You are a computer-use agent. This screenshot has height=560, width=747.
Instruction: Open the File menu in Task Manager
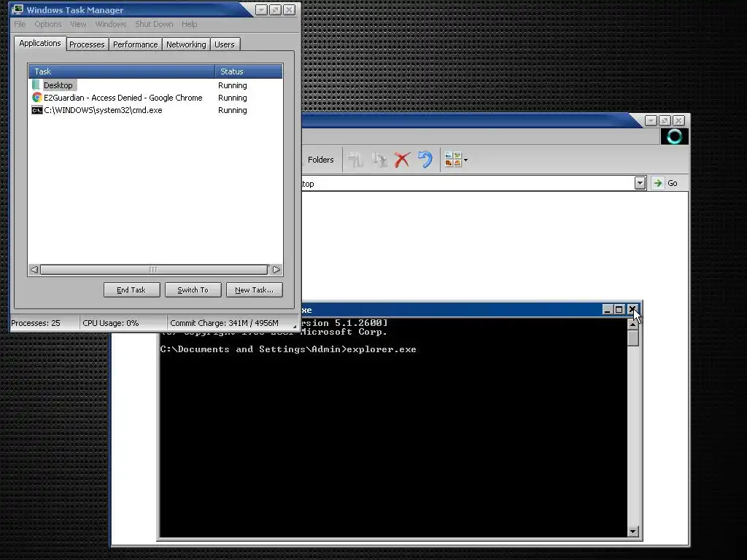pos(20,24)
